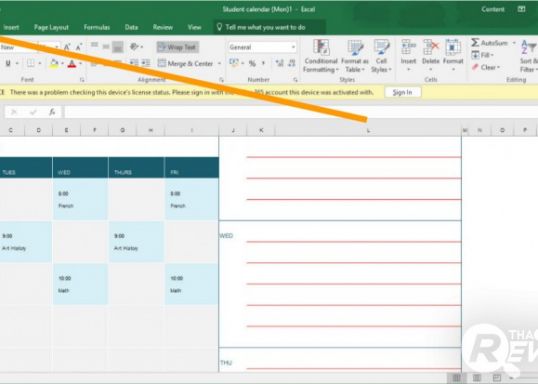
Task: Click the Tell me what you want to do box
Action: pyautogui.click(x=270, y=27)
